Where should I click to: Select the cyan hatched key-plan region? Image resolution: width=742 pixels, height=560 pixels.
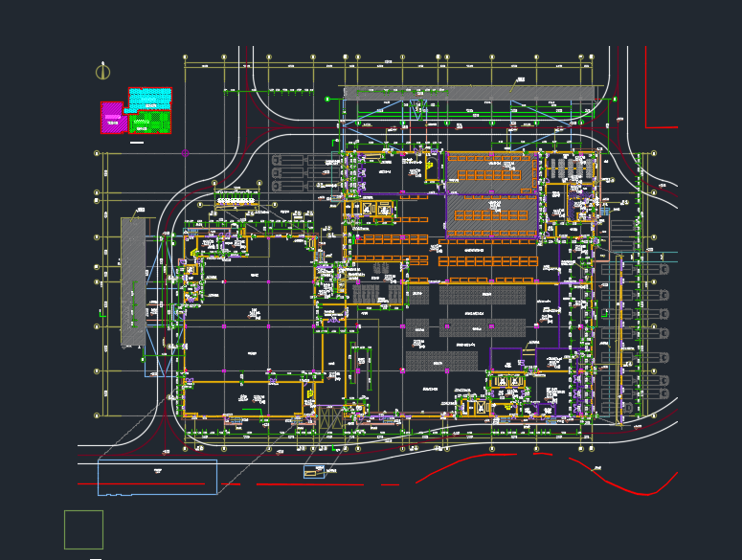point(148,100)
